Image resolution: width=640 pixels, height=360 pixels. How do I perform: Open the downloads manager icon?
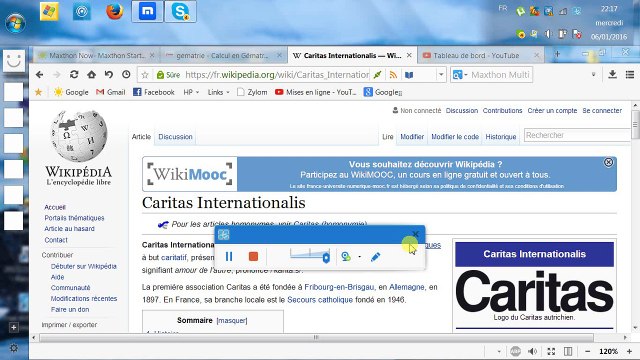tap(612, 74)
